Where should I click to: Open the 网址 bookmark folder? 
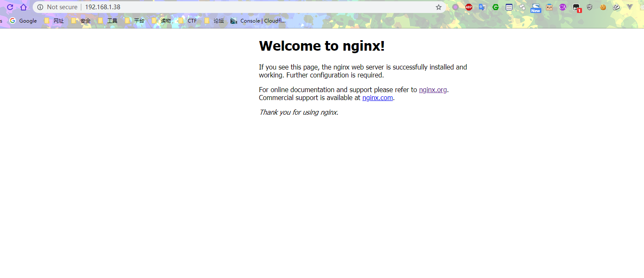(54, 21)
